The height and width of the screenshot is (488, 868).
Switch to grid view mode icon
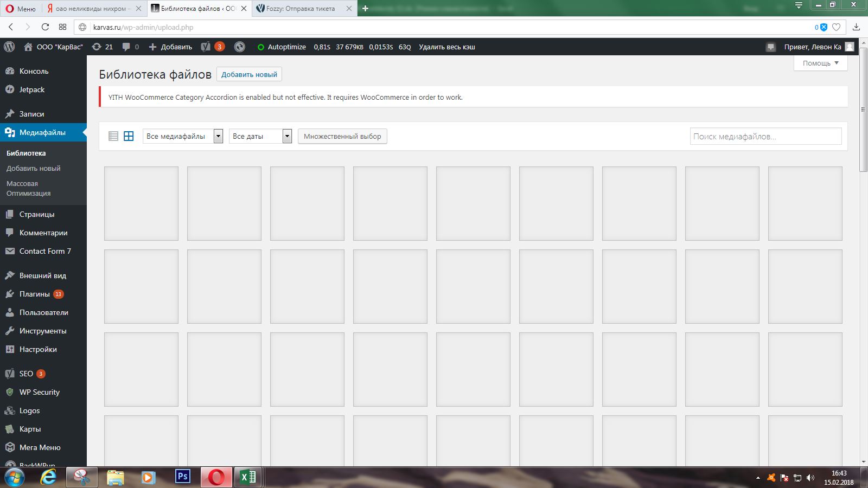(x=129, y=136)
